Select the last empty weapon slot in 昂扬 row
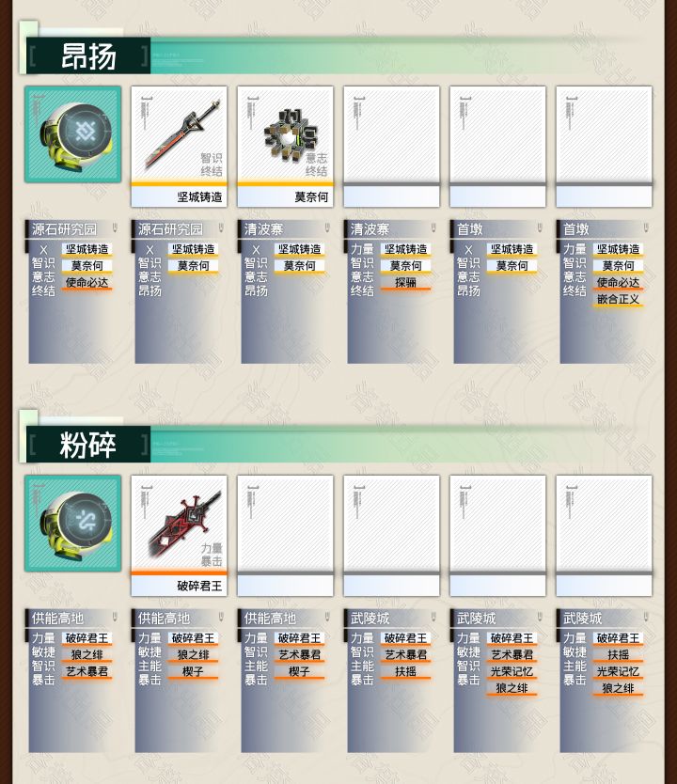This screenshot has height=784, width=677. point(604,147)
